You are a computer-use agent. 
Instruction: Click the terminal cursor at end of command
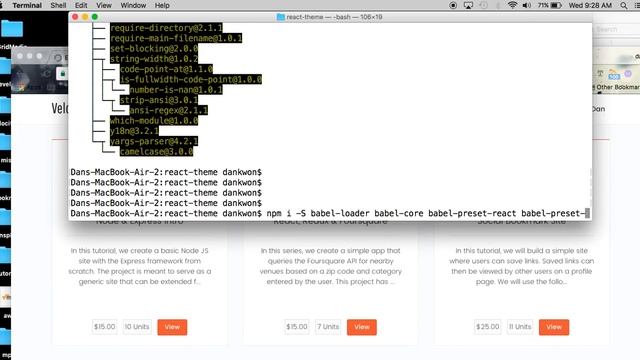[x=587, y=213]
